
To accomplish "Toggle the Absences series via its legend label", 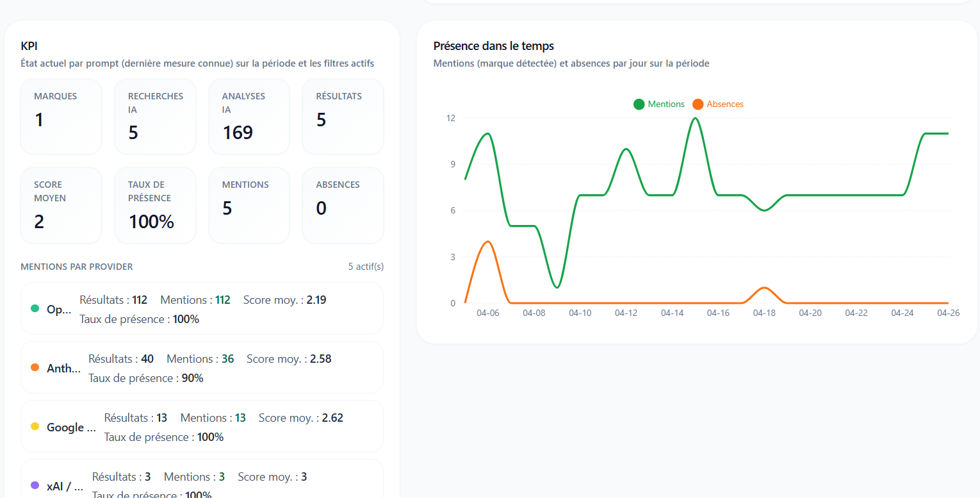I will (724, 104).
